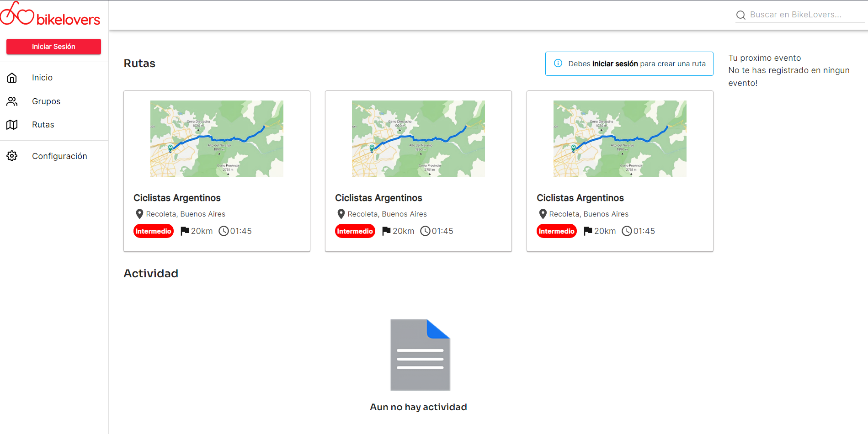Click 'Recoleta, Buenos Aires' in third card
Viewport: 868px width, 434px height.
click(x=589, y=214)
